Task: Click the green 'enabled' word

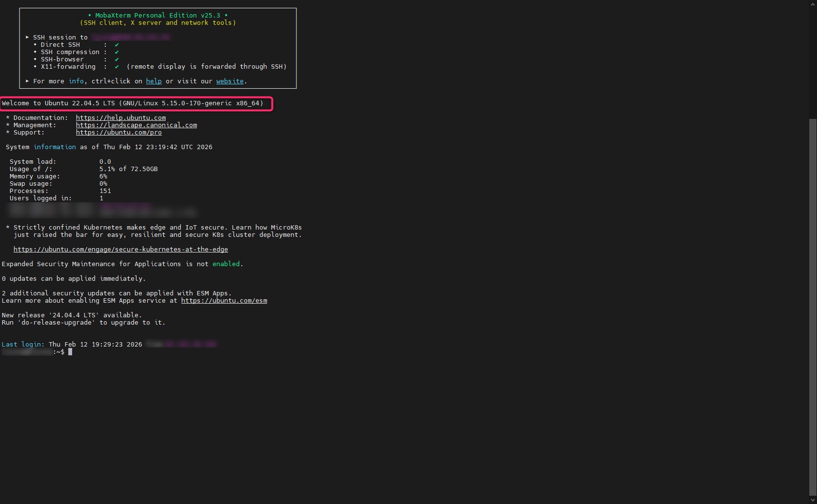Action: pyautogui.click(x=226, y=264)
